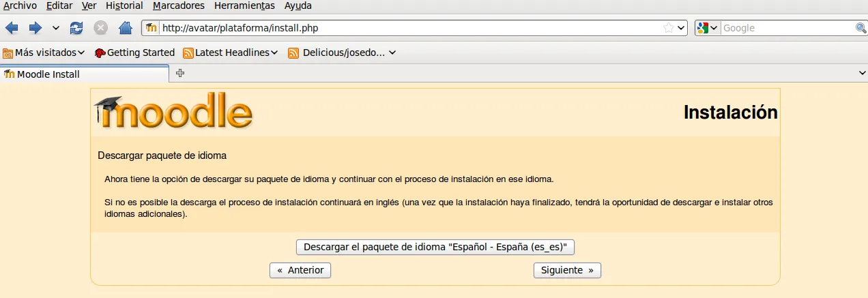Open the Herramientas menu
The image size is (868, 298).
244,5
